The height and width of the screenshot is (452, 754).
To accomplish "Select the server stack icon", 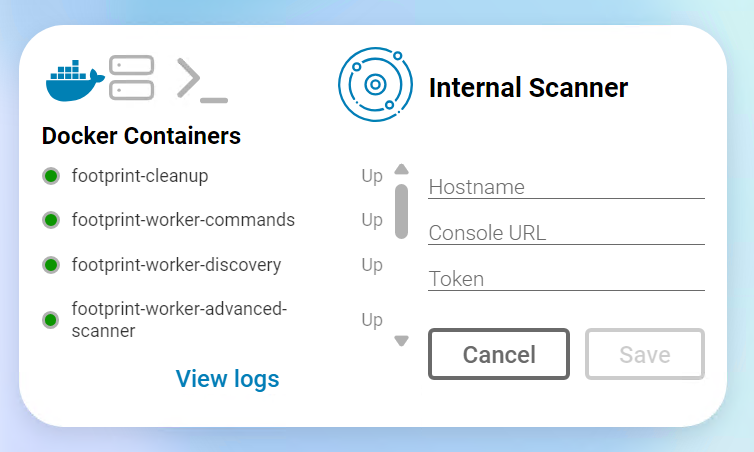I will (131, 78).
